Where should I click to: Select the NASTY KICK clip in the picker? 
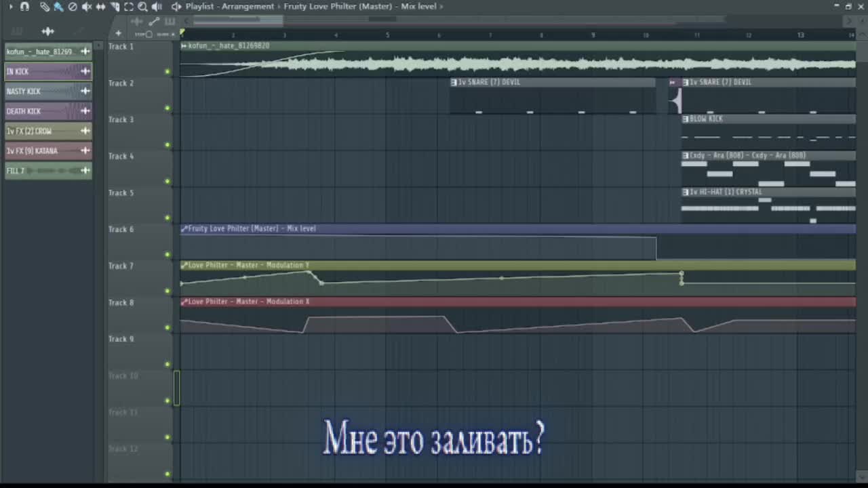(48, 91)
